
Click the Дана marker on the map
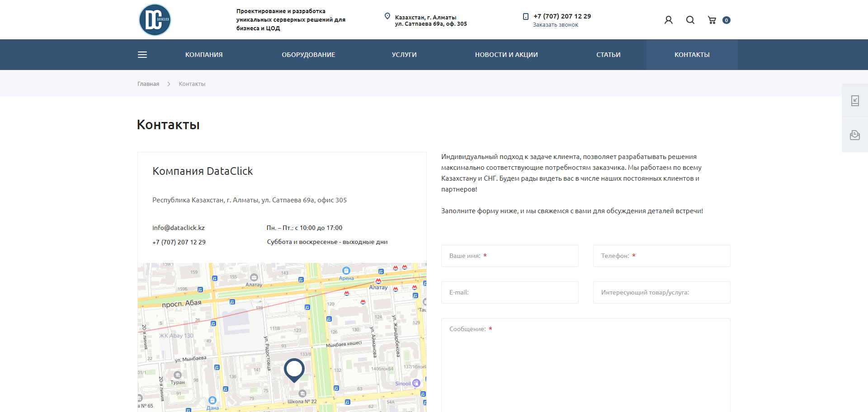[x=212, y=400]
